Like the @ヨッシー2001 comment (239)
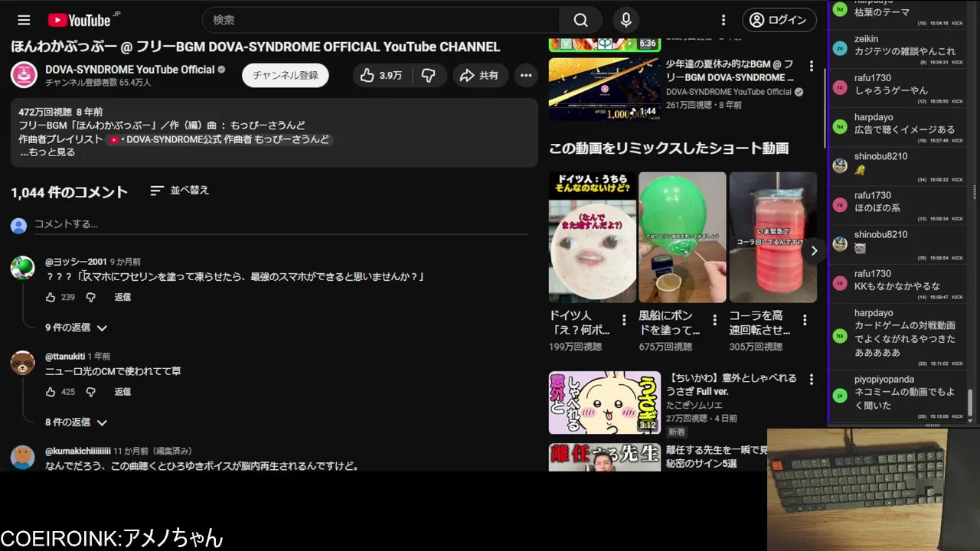Screen dimensions: 980x551 (51, 297)
